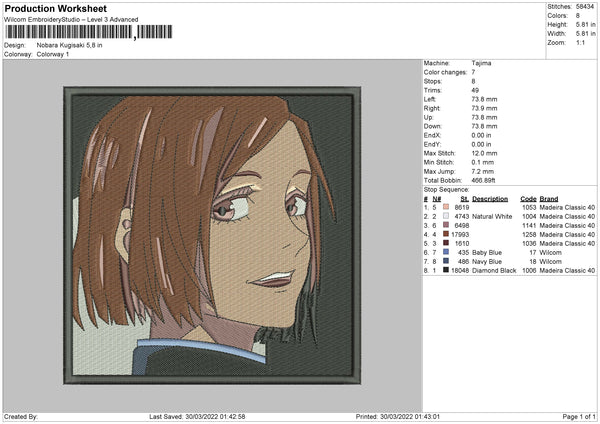
Task: Click the 'Brand' column header
Action: click(549, 199)
